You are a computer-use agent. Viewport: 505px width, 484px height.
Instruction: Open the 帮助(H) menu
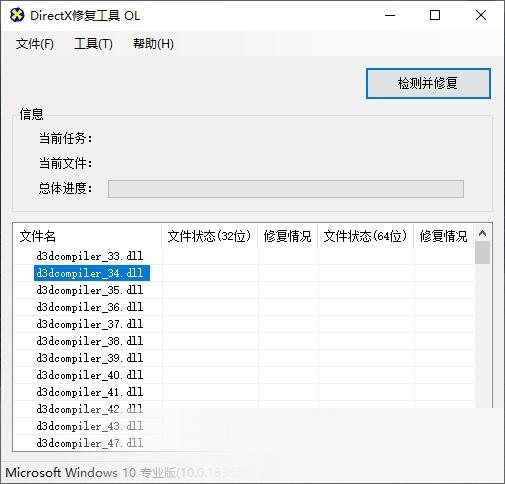(153, 44)
